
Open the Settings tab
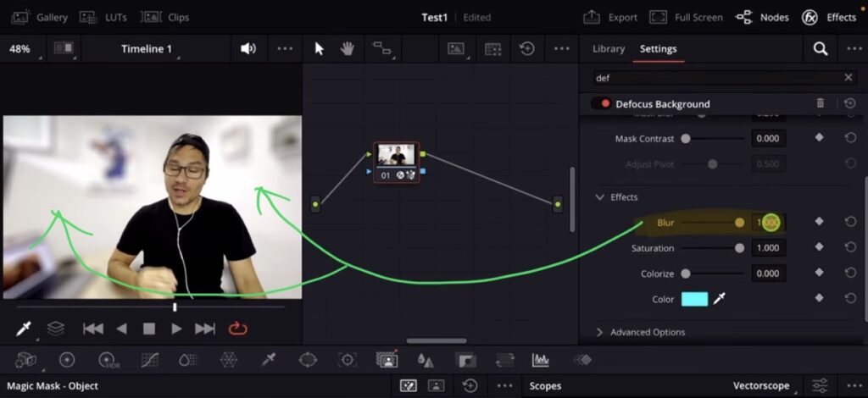[658, 49]
